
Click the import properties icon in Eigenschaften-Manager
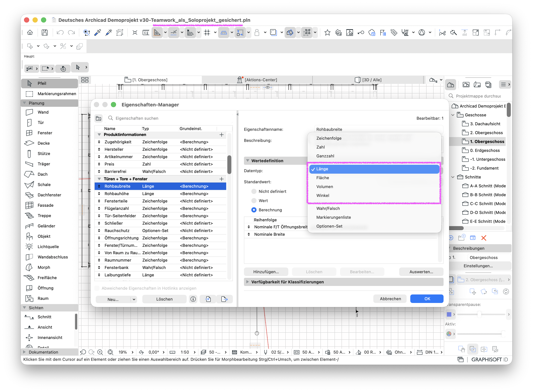pyautogui.click(x=208, y=299)
